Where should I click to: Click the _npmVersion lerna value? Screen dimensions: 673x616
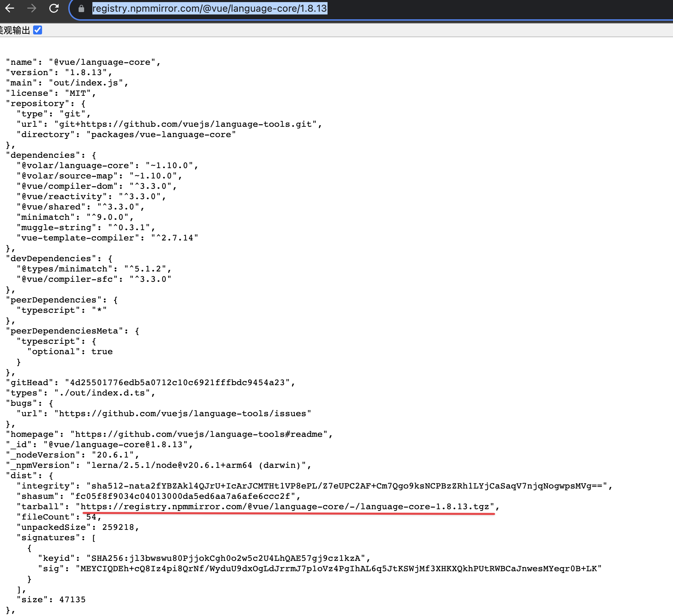196,465
